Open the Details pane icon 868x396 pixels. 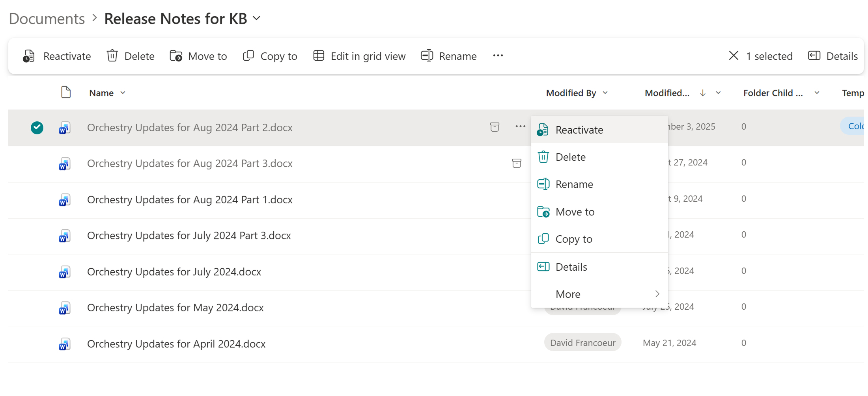pos(813,56)
